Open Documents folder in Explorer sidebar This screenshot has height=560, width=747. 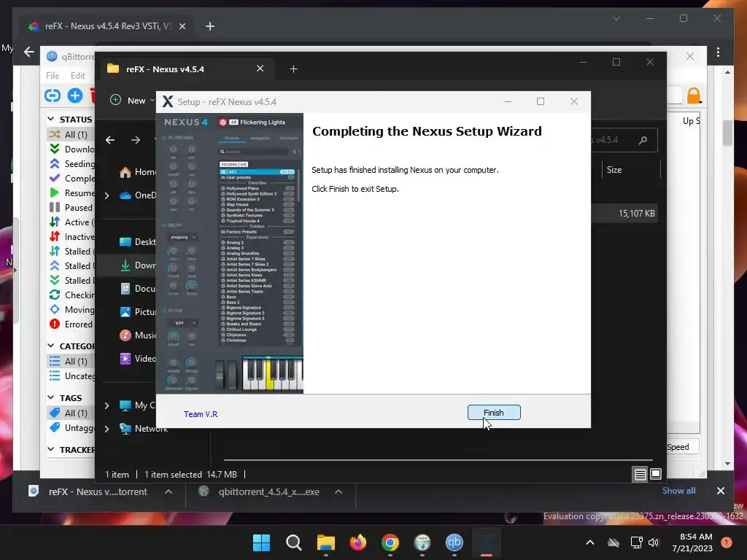pyautogui.click(x=139, y=289)
